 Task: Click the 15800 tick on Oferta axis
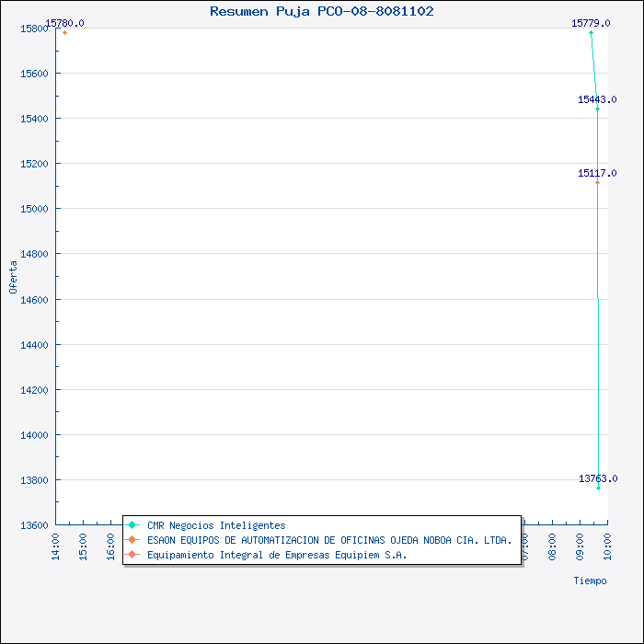pyautogui.click(x=33, y=28)
